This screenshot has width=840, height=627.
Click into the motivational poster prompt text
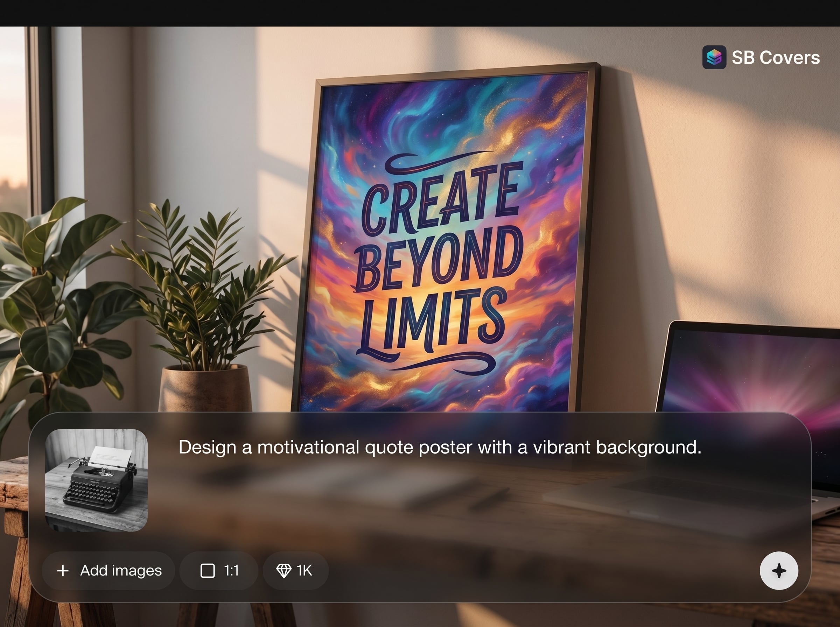(440, 447)
